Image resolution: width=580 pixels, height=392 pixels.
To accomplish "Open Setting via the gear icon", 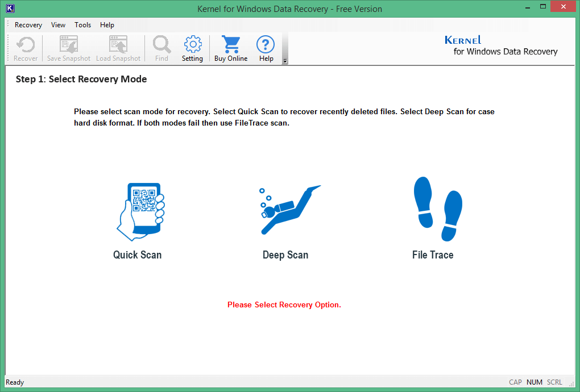I will click(x=192, y=44).
